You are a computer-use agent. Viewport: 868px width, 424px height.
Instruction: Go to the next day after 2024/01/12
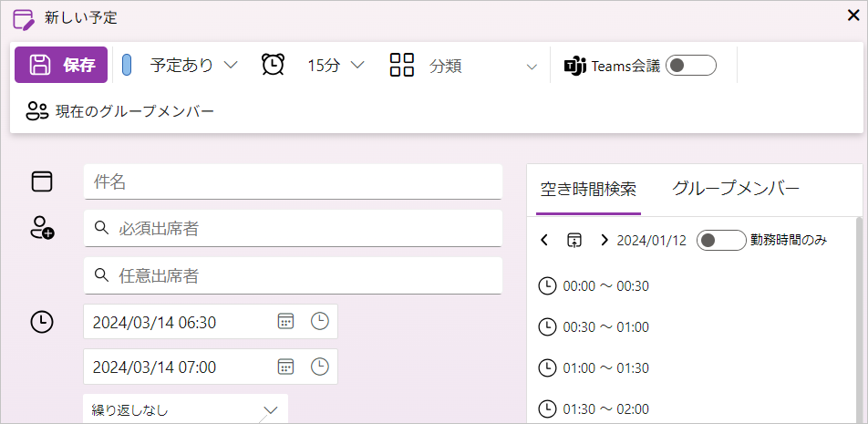(x=604, y=240)
